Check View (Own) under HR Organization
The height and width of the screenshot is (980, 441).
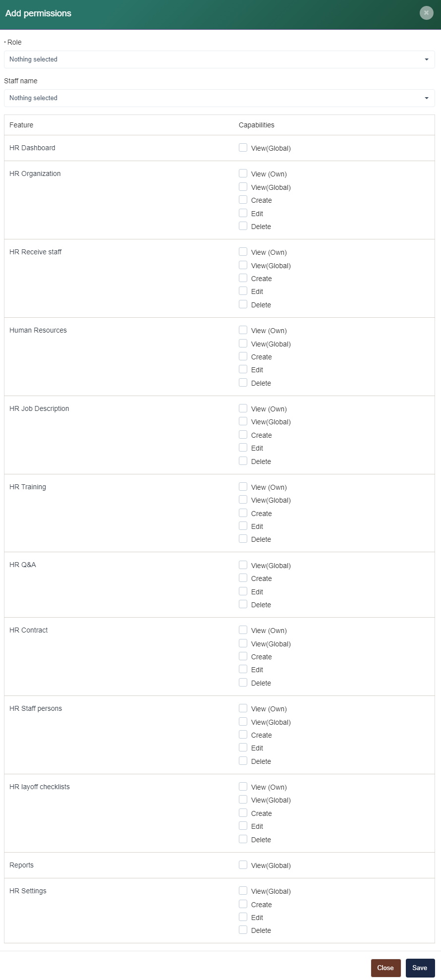click(x=243, y=173)
